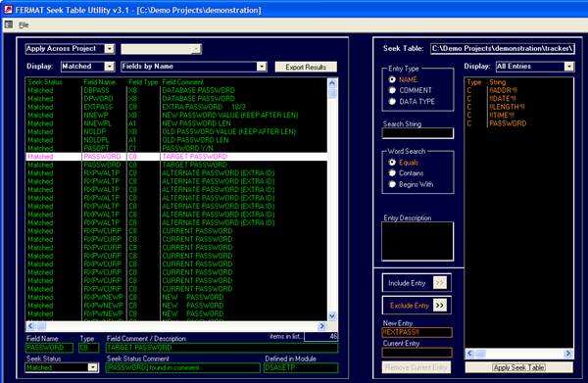Viewport: 588px width, 383px height.
Task: Select the EXTPASS row in results list
Action: point(176,107)
